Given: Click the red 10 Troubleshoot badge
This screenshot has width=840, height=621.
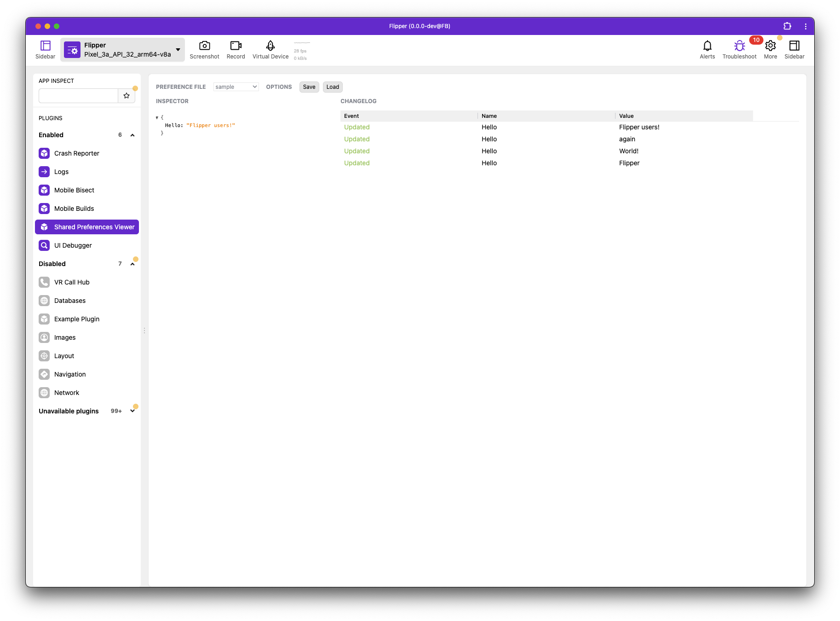Looking at the screenshot, I should [x=756, y=40].
